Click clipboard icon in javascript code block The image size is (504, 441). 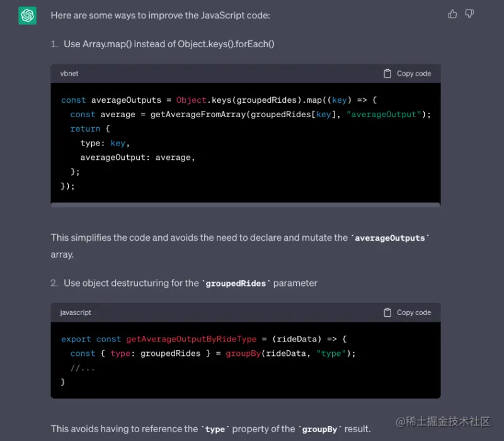click(387, 312)
